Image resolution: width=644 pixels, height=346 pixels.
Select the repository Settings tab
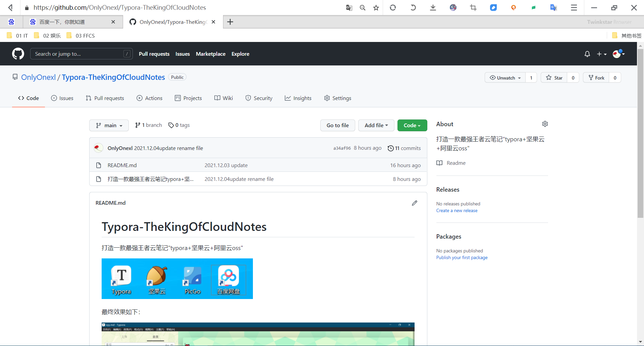pyautogui.click(x=337, y=98)
